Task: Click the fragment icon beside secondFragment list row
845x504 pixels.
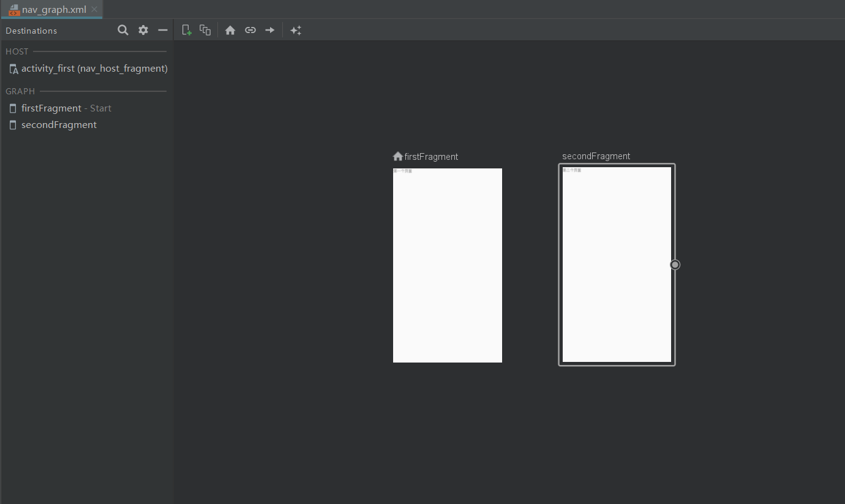Action: tap(13, 125)
